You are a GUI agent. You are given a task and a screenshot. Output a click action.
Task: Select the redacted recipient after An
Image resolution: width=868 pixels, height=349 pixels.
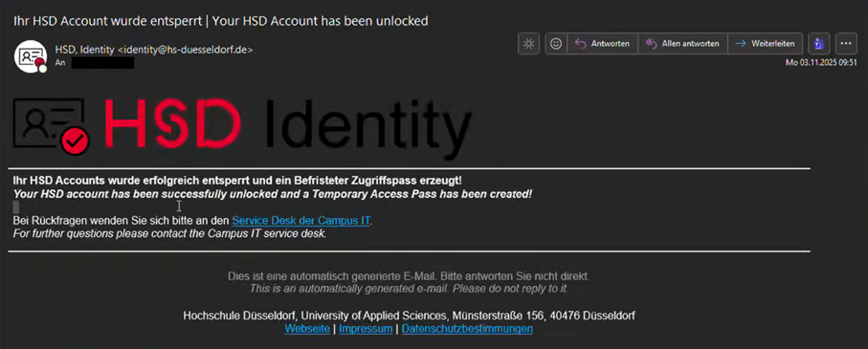click(x=103, y=63)
